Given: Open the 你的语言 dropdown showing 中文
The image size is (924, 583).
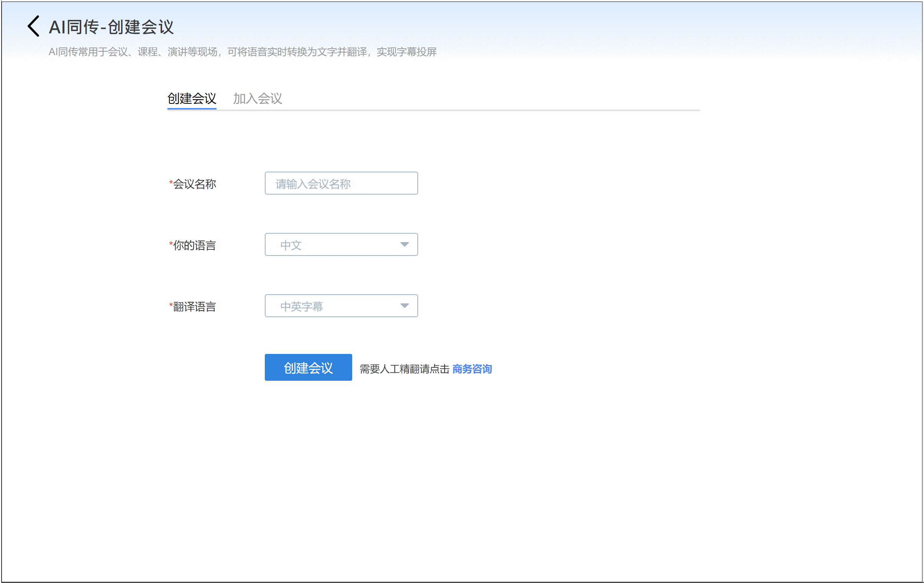Looking at the screenshot, I should pos(341,245).
